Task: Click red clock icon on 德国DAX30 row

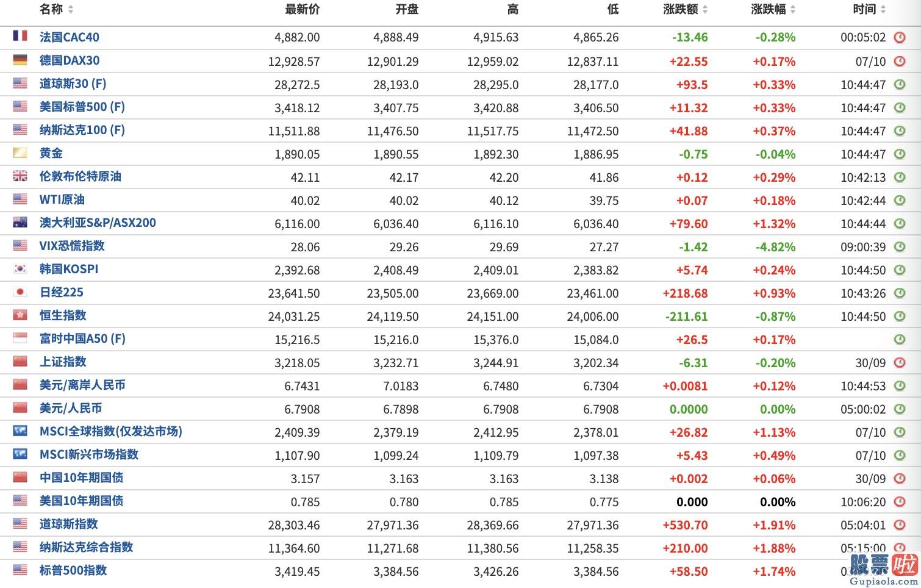Action: (900, 60)
